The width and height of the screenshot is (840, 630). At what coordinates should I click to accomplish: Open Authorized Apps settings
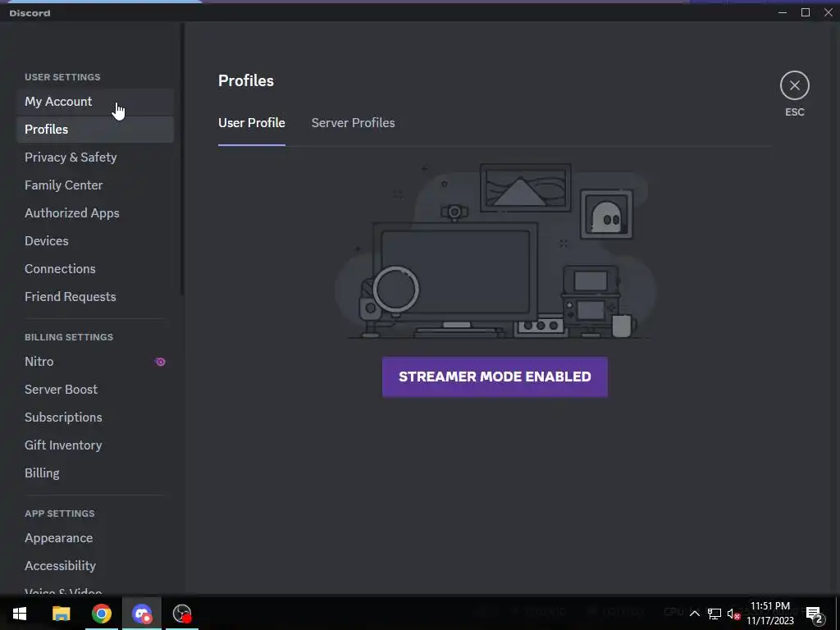(95, 212)
